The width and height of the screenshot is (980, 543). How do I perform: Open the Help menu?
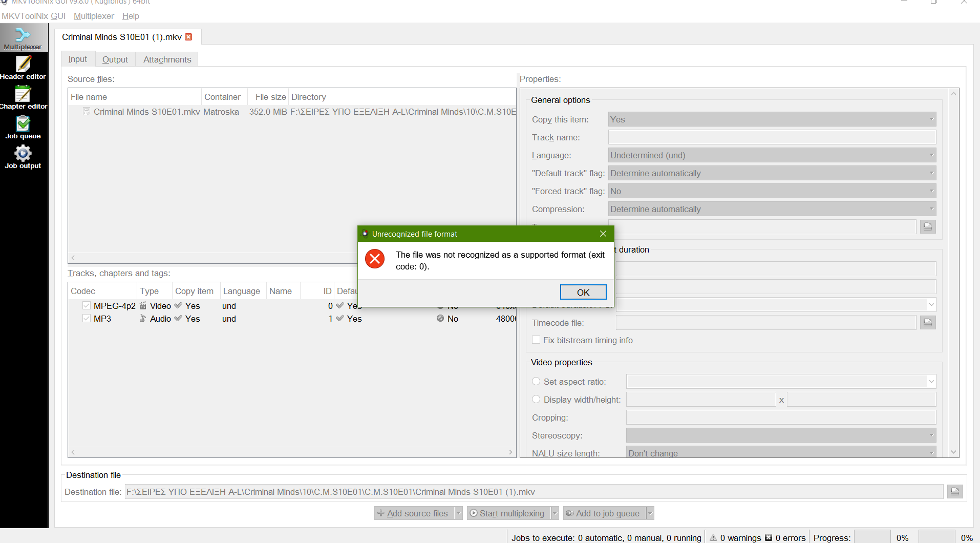(x=131, y=16)
